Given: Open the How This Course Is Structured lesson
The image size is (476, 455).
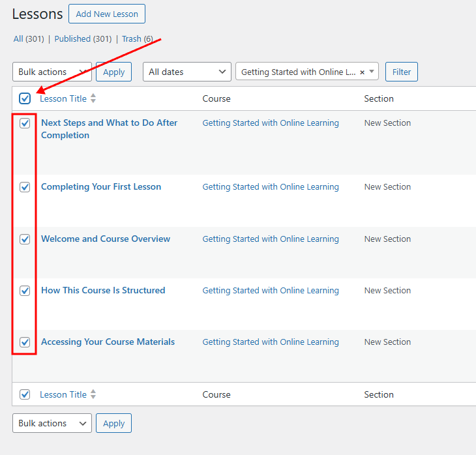Looking at the screenshot, I should (103, 290).
